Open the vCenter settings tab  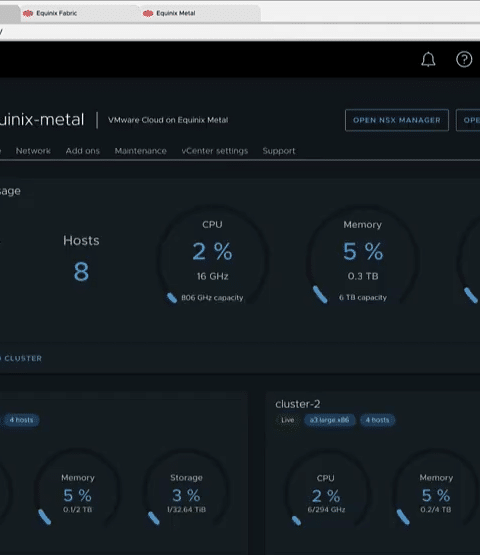pyautogui.click(x=215, y=151)
